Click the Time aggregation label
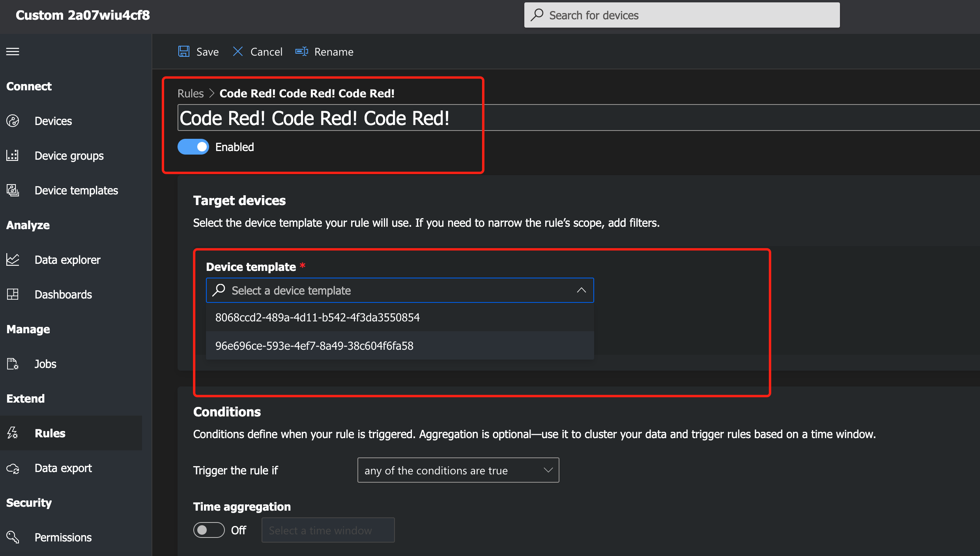980x556 pixels. (242, 507)
